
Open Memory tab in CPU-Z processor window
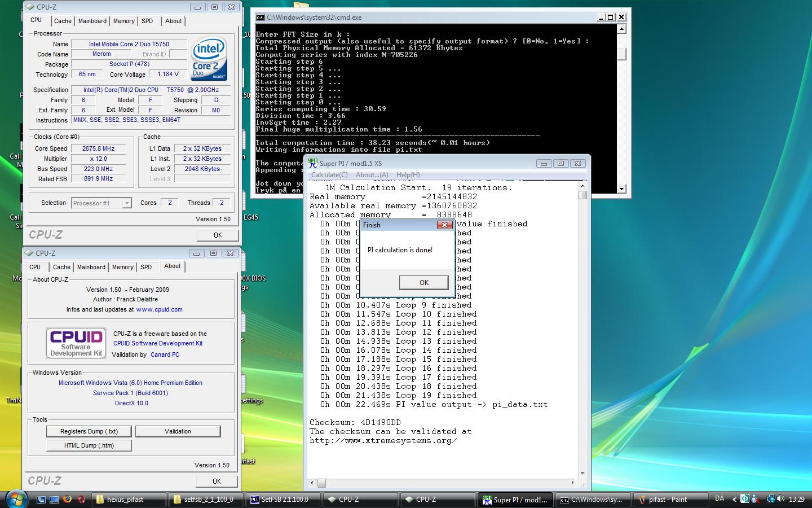coord(124,21)
